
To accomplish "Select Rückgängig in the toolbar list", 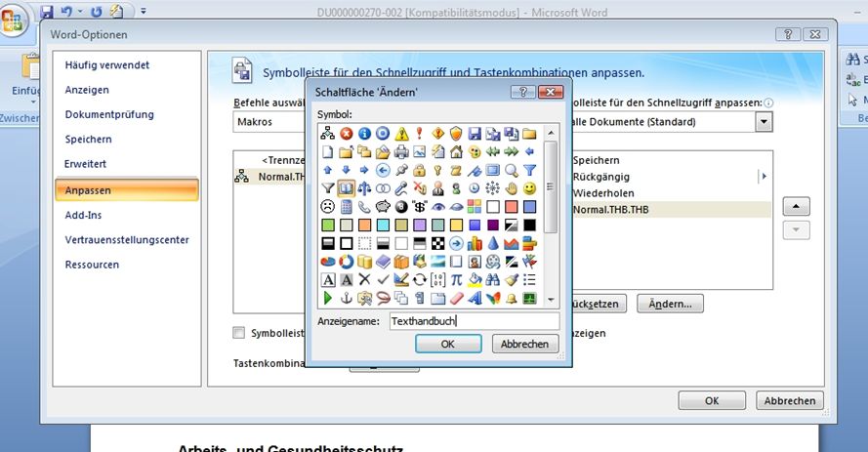I will coord(601,177).
